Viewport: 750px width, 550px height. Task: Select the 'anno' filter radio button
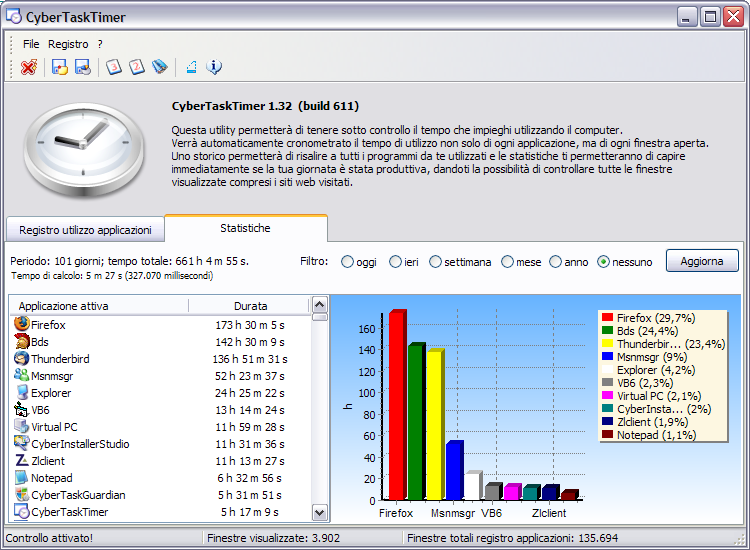pos(555,262)
